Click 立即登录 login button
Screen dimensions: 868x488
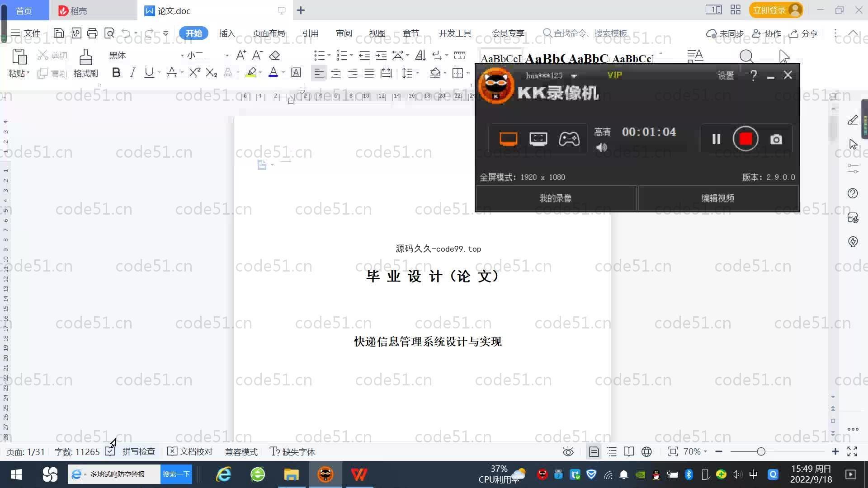click(x=776, y=10)
